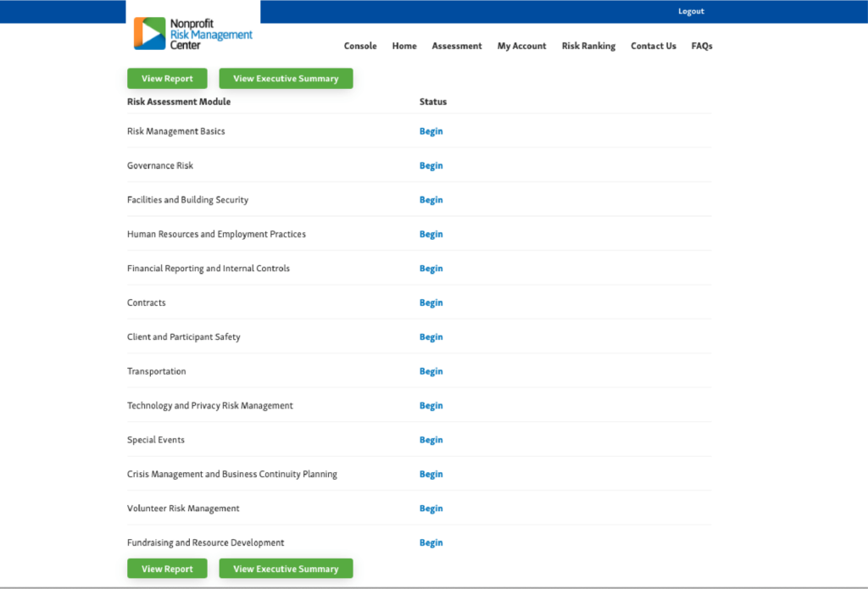Click the Logout link

coord(691,11)
